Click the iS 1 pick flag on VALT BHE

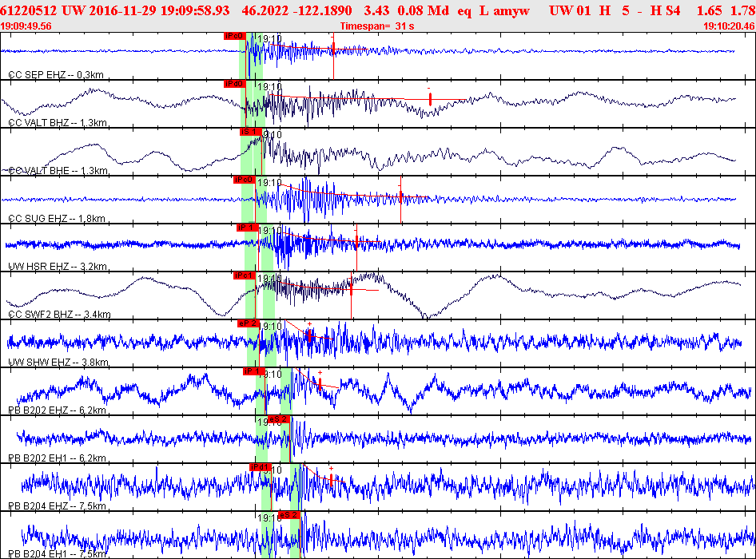251,132
